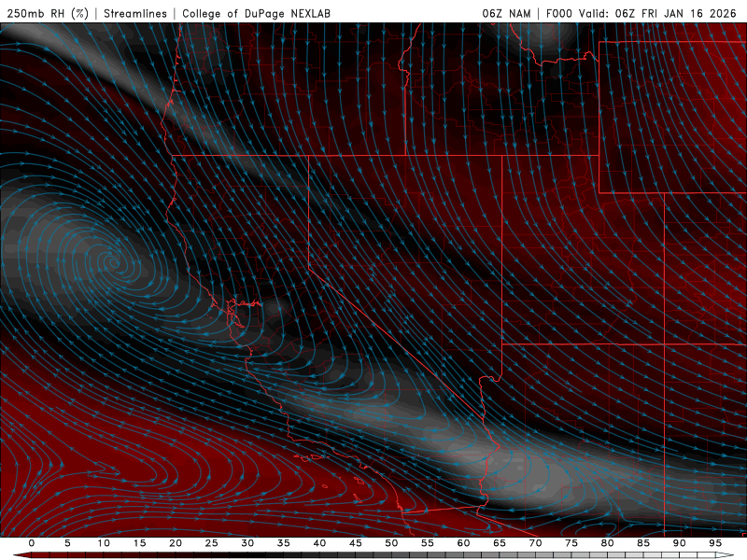
Task: Click 'College of DuPage NEXLAB' text
Action: (256, 13)
